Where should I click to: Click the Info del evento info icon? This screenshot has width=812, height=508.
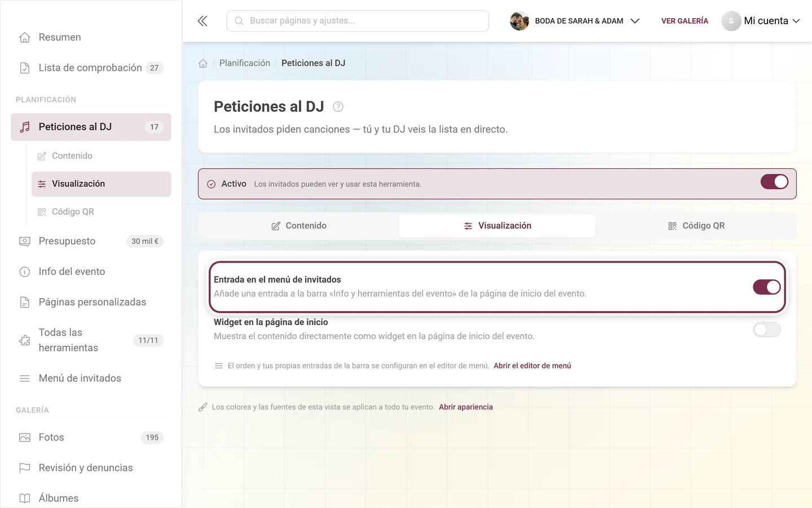[x=25, y=271]
